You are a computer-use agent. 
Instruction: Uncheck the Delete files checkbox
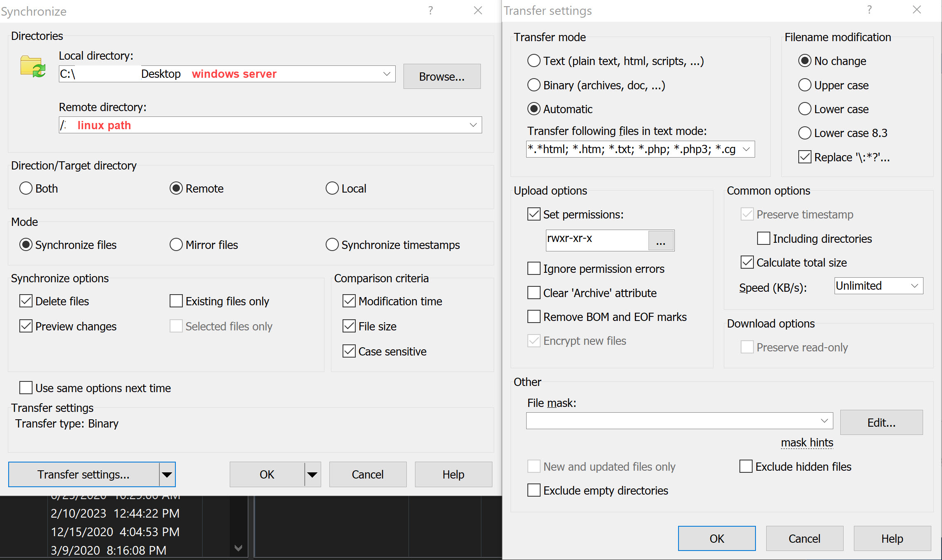pyautogui.click(x=26, y=301)
